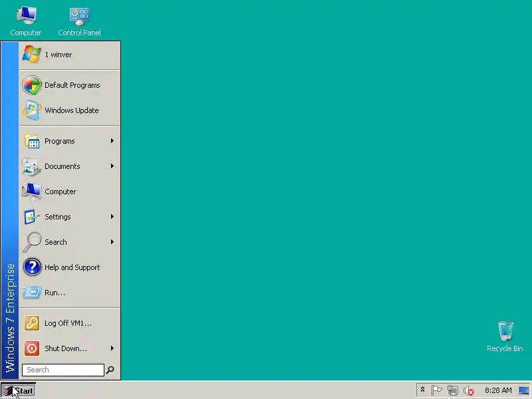Click the red Shut Down power icon
532x399 pixels.
[32, 348]
